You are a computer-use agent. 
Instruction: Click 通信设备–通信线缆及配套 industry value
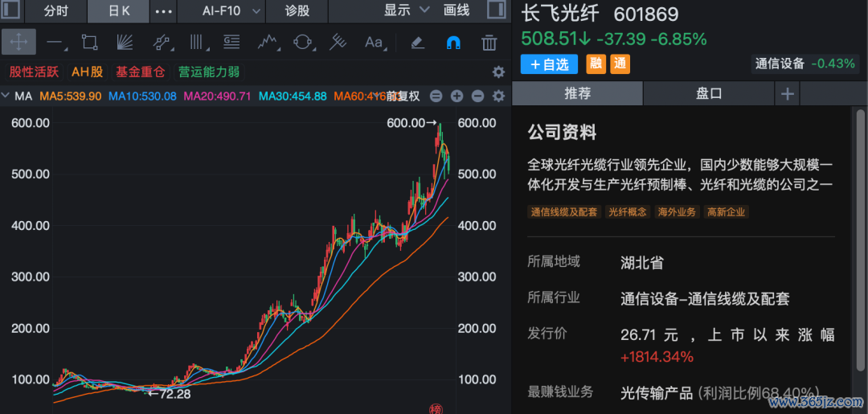click(705, 299)
